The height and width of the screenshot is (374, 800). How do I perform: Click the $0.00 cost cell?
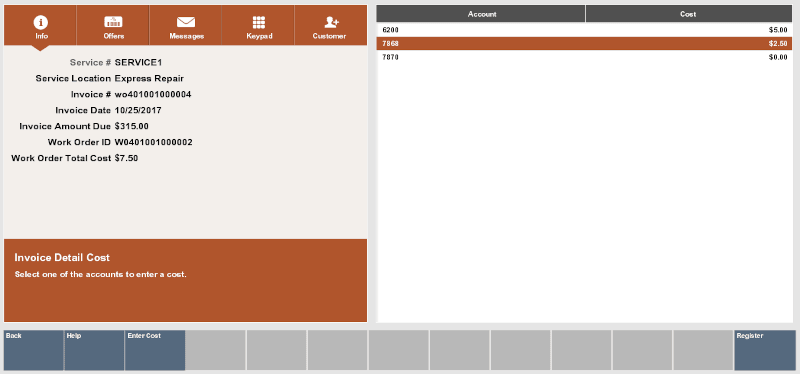point(778,57)
